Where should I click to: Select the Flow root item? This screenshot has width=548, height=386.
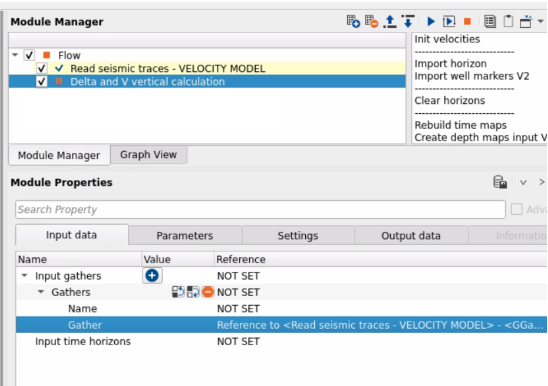coord(69,55)
